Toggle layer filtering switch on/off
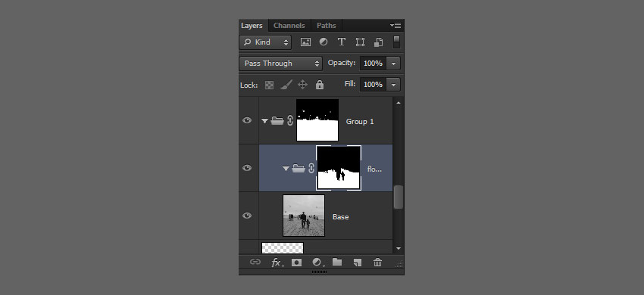The height and width of the screenshot is (295, 644). tap(396, 42)
